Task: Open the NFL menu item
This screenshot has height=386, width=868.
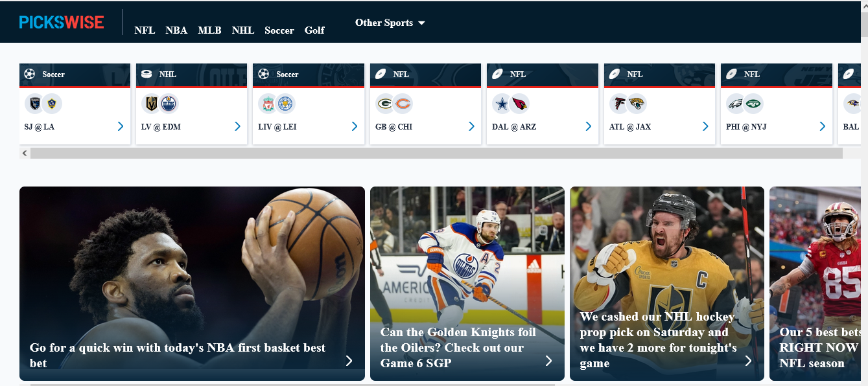Action: click(x=145, y=30)
